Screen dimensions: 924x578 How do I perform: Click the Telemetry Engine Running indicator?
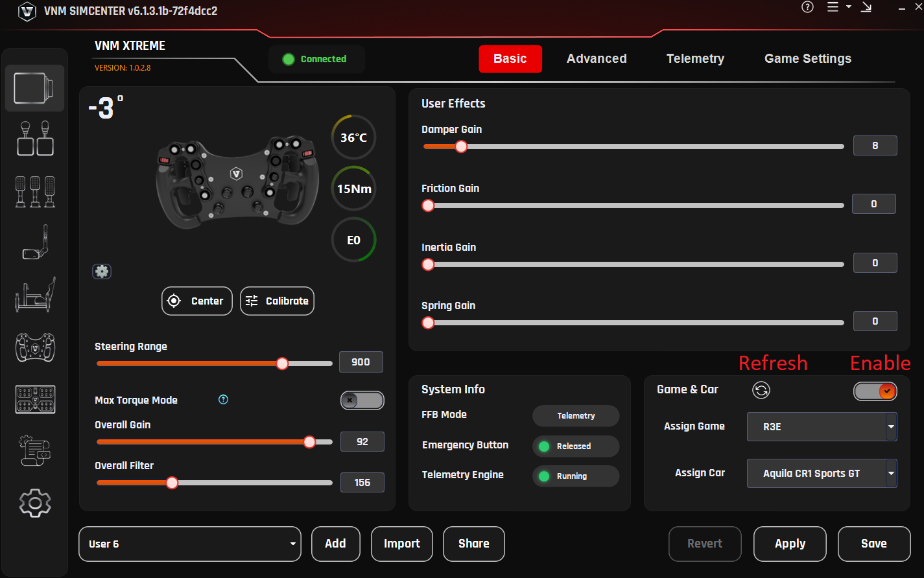[576, 476]
